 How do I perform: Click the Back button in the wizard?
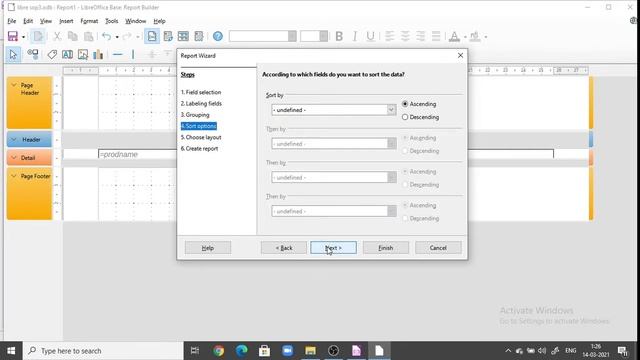pyautogui.click(x=284, y=248)
